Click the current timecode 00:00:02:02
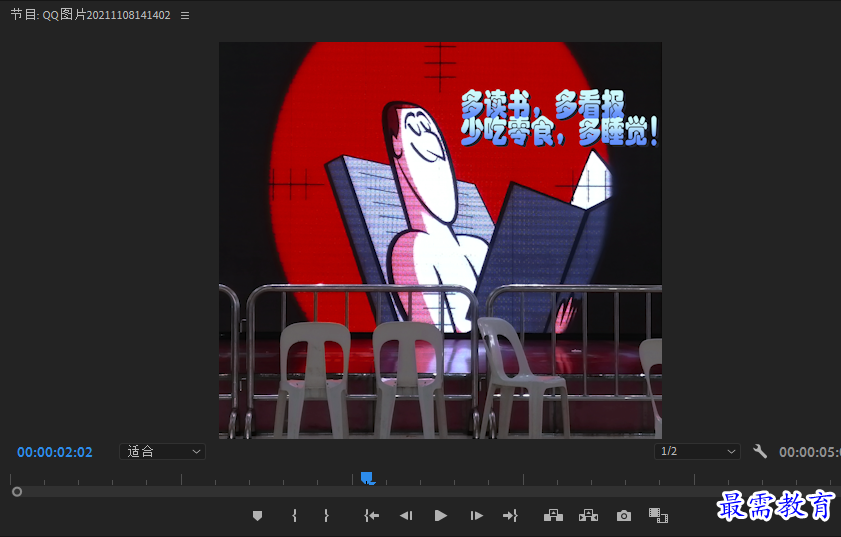 click(55, 452)
